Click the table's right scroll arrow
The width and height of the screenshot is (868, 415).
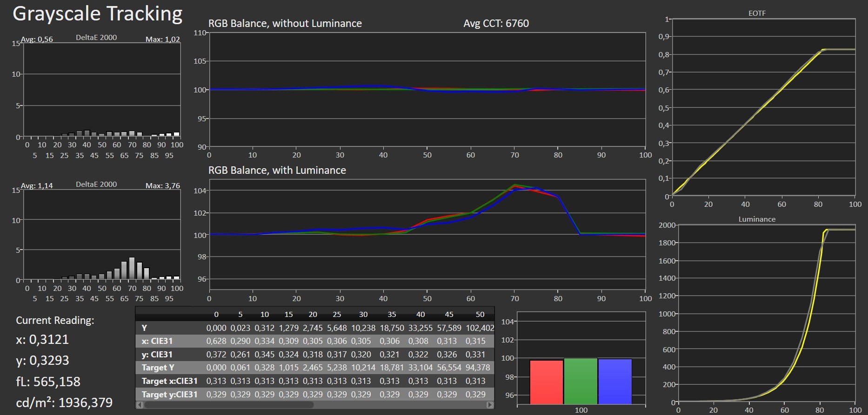pos(489,405)
